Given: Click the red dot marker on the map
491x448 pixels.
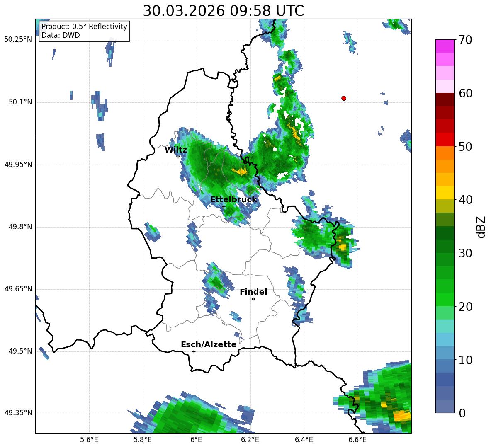Looking at the screenshot, I should point(344,98).
